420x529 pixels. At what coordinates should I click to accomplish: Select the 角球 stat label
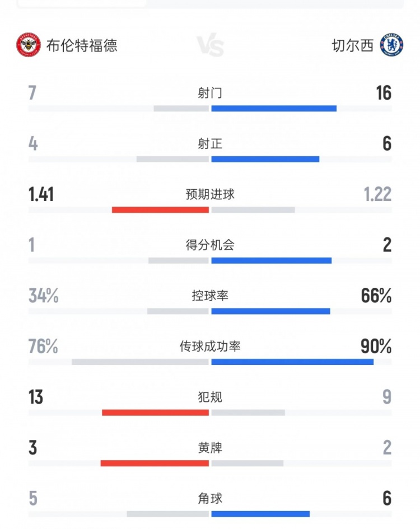point(210,498)
